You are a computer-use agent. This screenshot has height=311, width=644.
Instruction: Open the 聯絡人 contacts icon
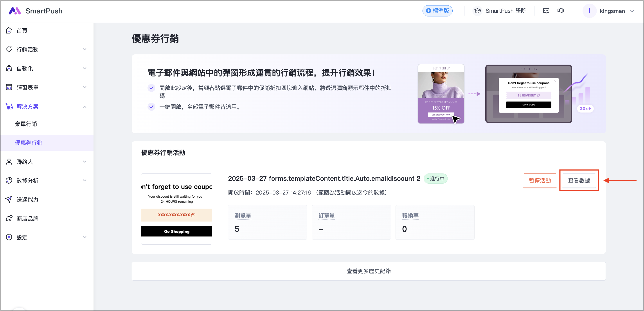click(x=9, y=162)
